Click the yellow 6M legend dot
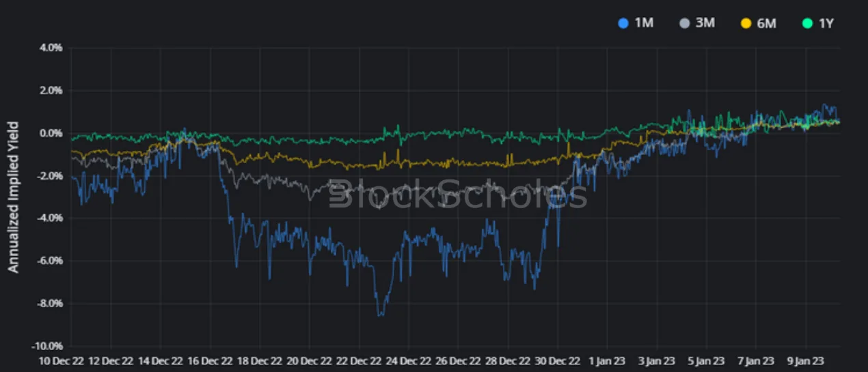Viewport: 868px width, 372px height. (746, 23)
